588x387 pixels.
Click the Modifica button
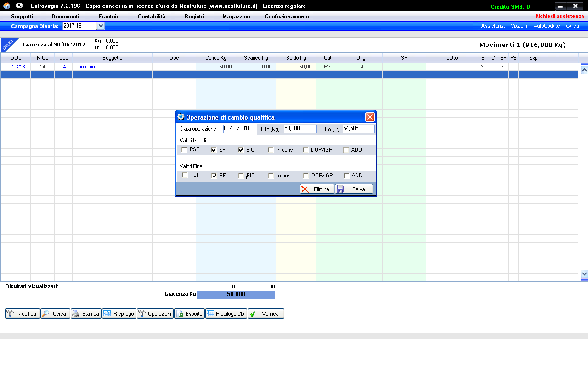(x=23, y=314)
